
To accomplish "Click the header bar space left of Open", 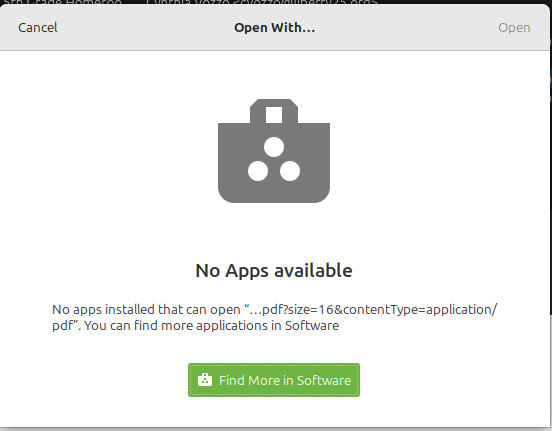I will pyautogui.click(x=405, y=27).
